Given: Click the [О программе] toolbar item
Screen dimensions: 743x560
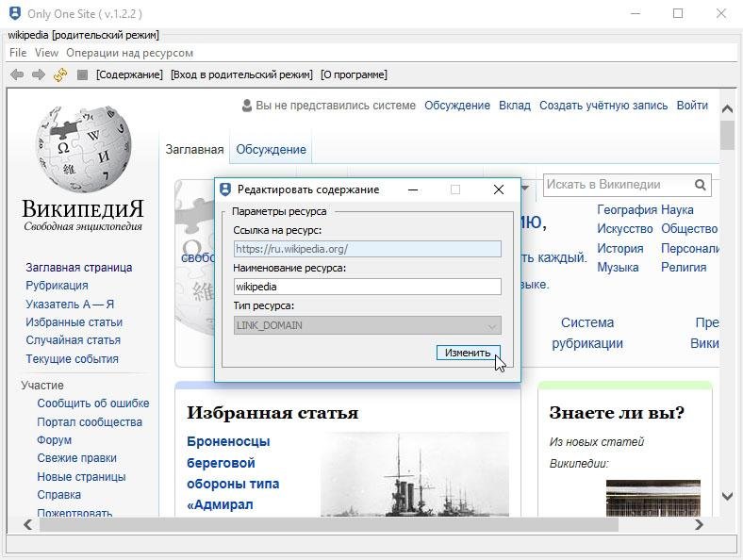Looking at the screenshot, I should pyautogui.click(x=354, y=74).
